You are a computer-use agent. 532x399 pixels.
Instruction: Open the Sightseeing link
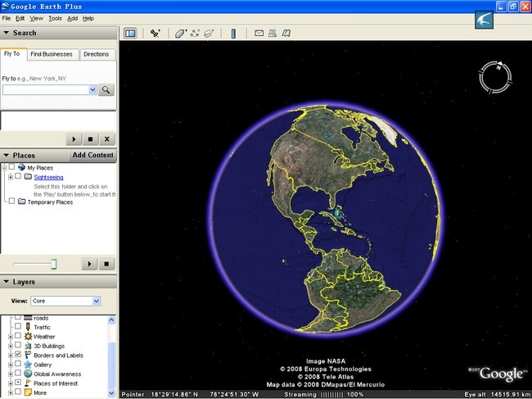[48, 177]
